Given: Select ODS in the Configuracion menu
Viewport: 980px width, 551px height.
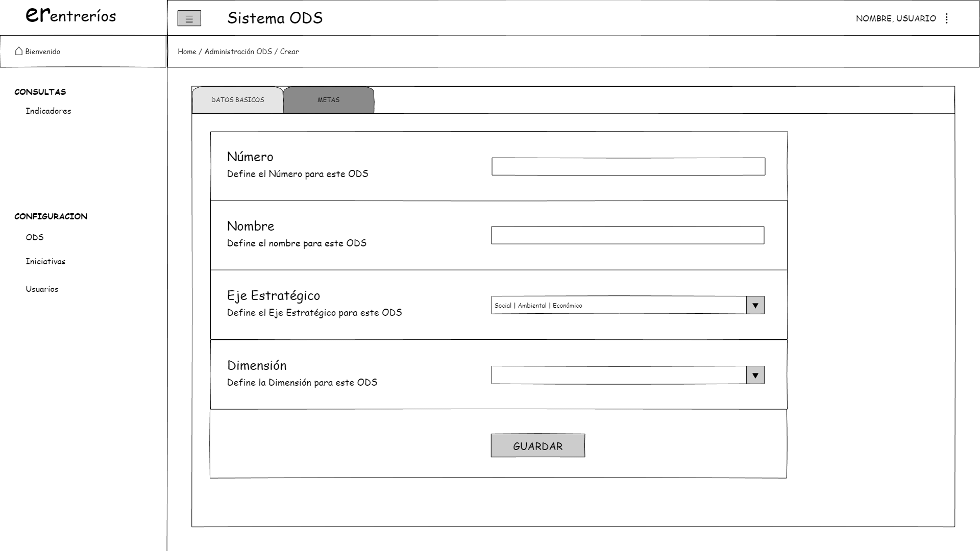Looking at the screenshot, I should [35, 237].
